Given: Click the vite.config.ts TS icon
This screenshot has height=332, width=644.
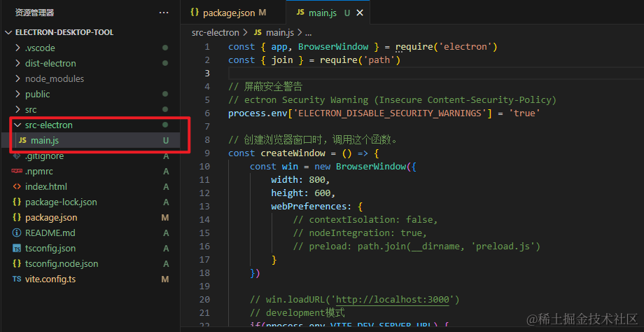Looking at the screenshot, I should tap(17, 279).
